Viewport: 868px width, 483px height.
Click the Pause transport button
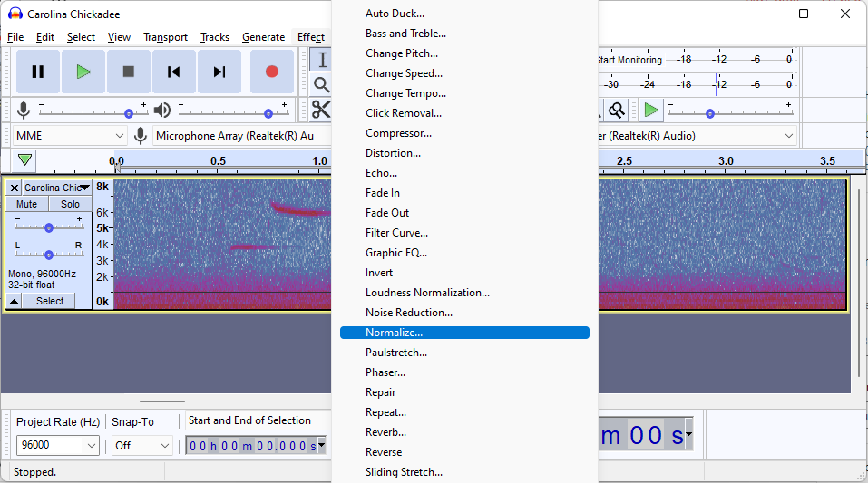pyautogui.click(x=38, y=72)
